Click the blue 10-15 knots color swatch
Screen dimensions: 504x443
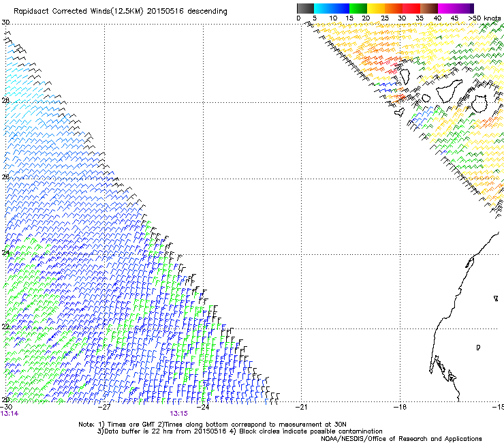341,8
